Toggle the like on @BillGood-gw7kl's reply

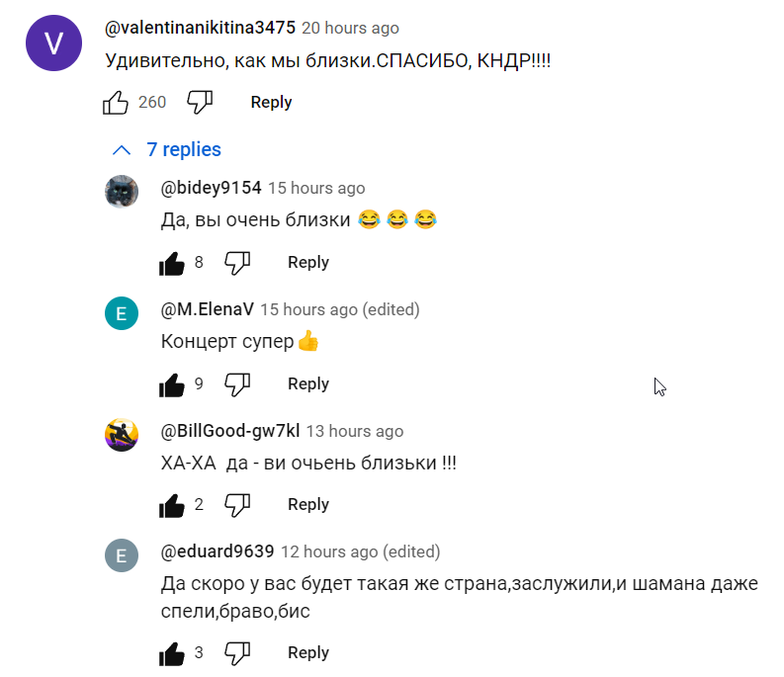pyautogui.click(x=172, y=505)
